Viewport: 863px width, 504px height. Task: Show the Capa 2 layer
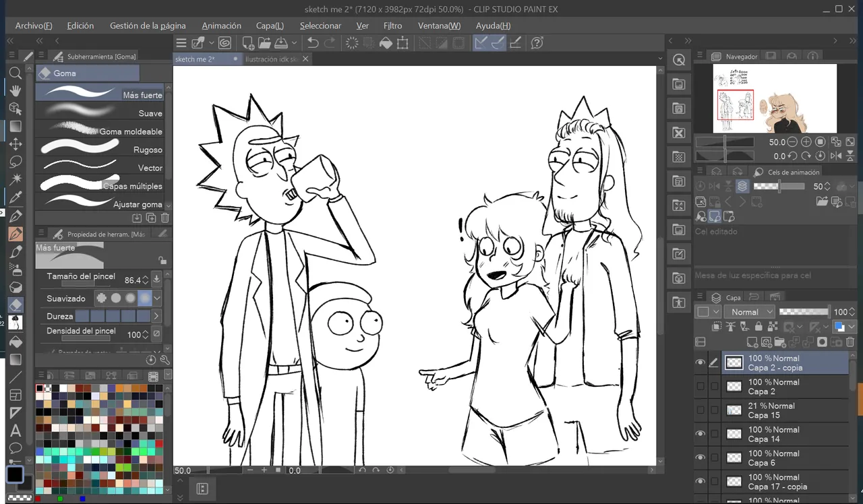click(701, 386)
